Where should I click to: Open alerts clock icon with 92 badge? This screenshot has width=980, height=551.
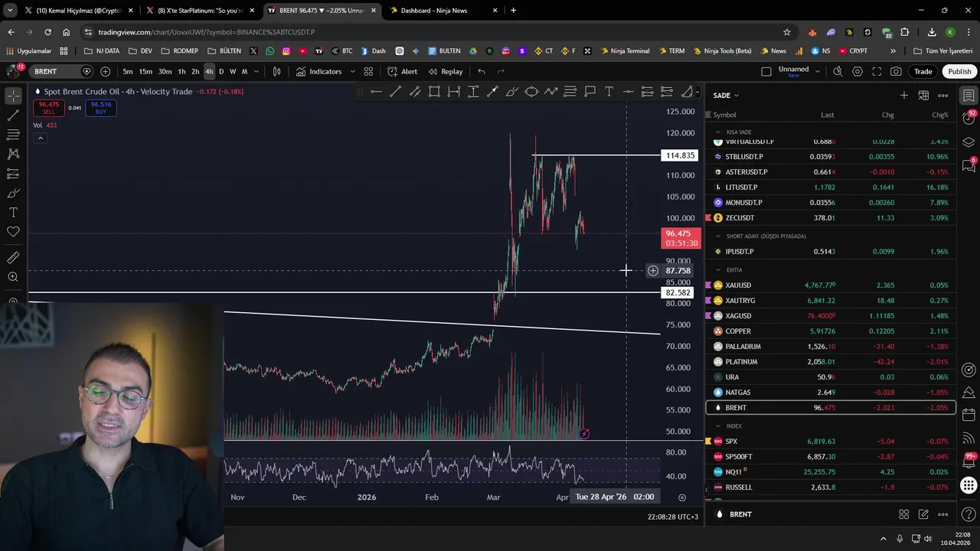point(969,119)
